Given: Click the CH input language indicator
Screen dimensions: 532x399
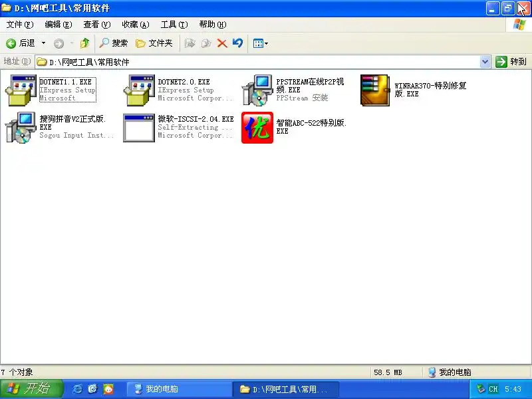Looking at the screenshot, I should [x=493, y=389].
